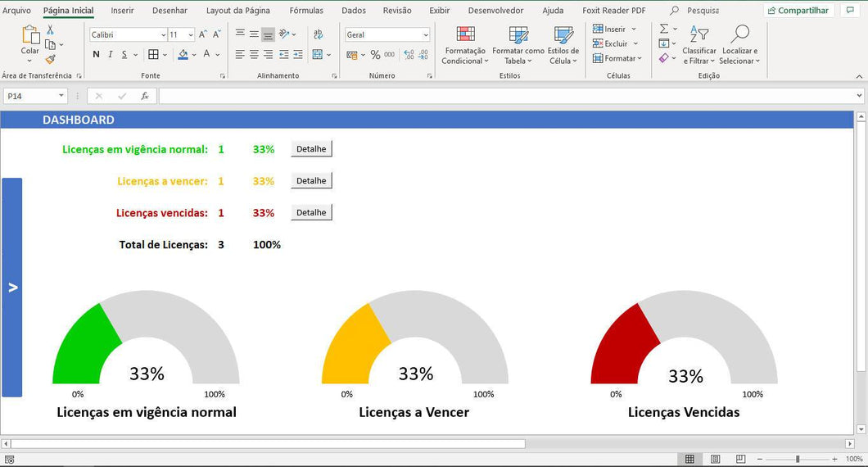The image size is (868, 467).
Task: Click the insert function fx icon
Action: pyautogui.click(x=144, y=96)
